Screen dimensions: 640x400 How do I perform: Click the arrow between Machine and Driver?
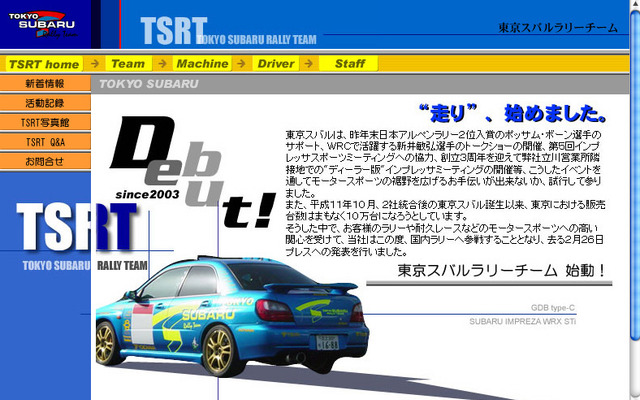pyautogui.click(x=242, y=64)
